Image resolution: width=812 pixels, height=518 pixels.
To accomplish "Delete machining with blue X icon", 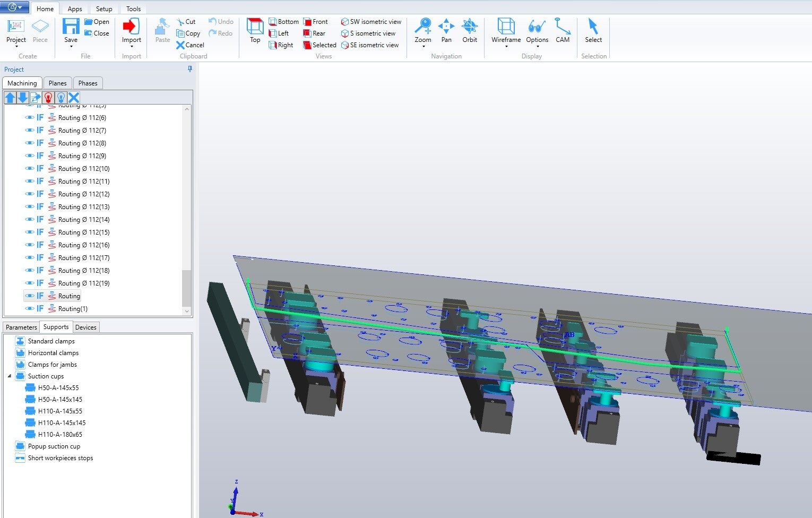I will tap(74, 98).
